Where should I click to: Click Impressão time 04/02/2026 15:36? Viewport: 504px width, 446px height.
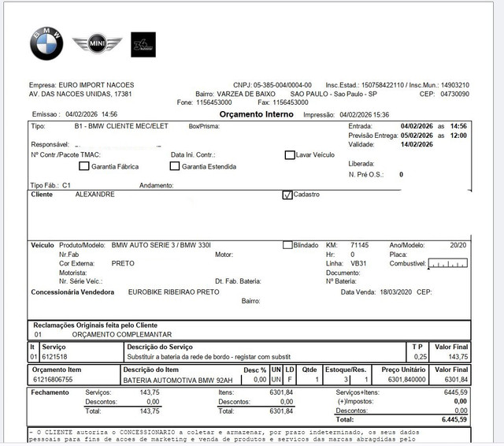[x=364, y=115]
